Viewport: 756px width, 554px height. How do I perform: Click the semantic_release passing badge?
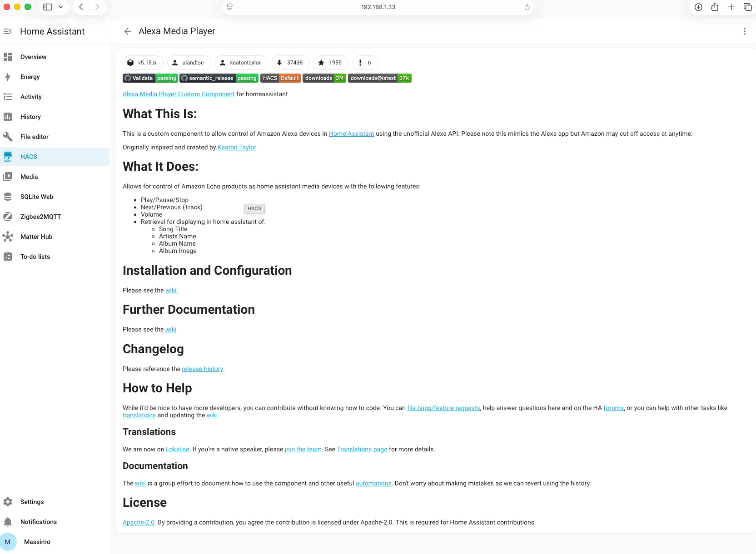pyautogui.click(x=219, y=78)
